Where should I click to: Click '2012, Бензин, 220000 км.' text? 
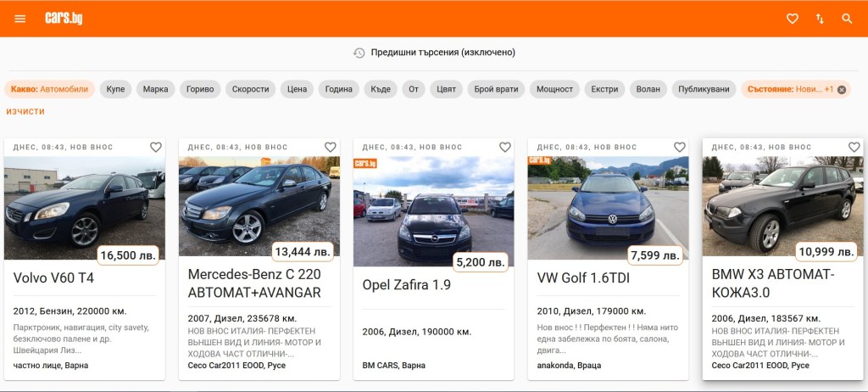[x=70, y=311]
